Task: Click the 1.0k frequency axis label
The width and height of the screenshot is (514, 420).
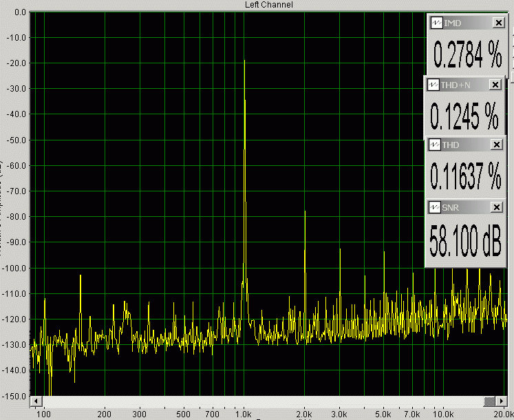Action: (x=243, y=414)
